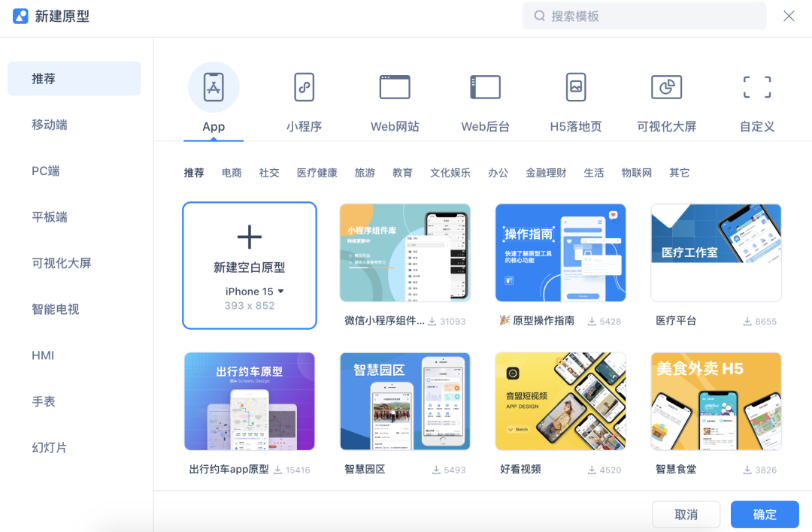812x532 pixels.
Task: Open the 微信小程序组件 template thumbnail
Action: tap(405, 252)
